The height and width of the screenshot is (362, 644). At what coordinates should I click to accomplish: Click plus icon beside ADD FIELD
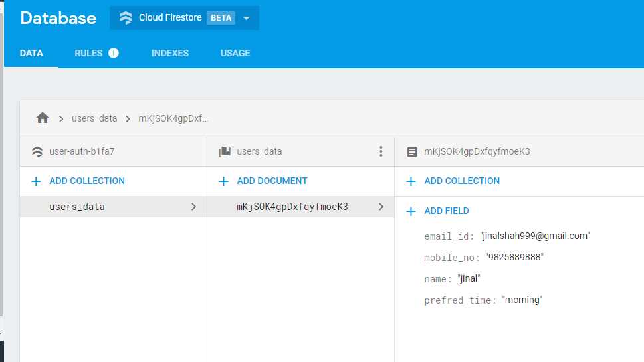coord(411,211)
